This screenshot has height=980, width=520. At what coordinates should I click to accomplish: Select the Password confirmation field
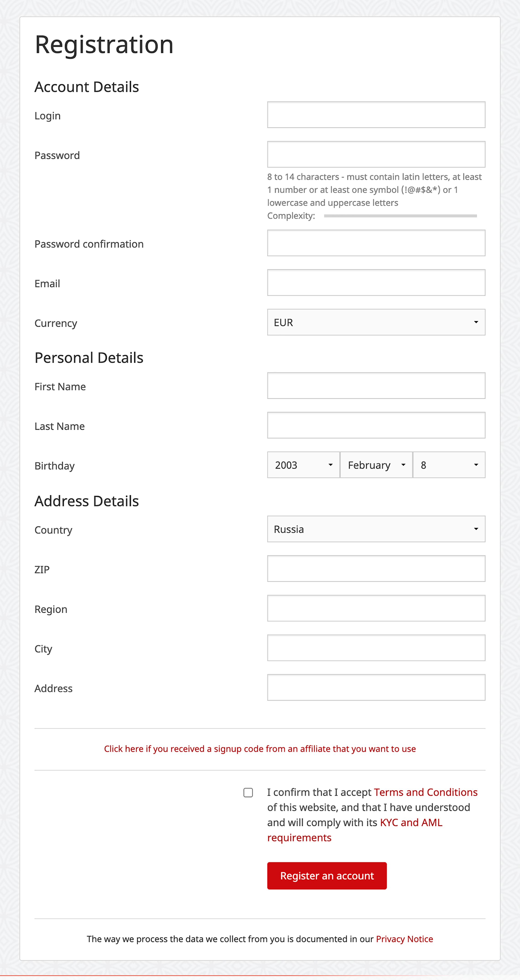[376, 243]
